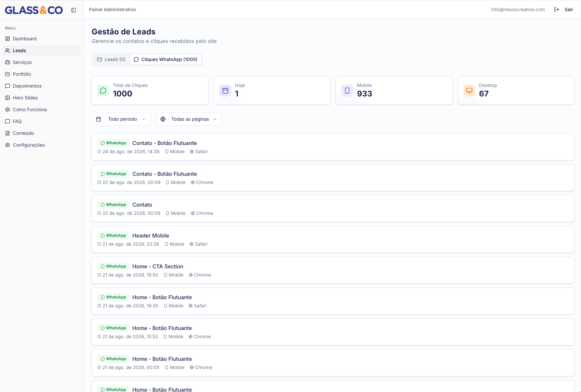This screenshot has width=581, height=392.
Task: Click WhatsApp badge on Header Mobile entry
Action: tap(114, 236)
